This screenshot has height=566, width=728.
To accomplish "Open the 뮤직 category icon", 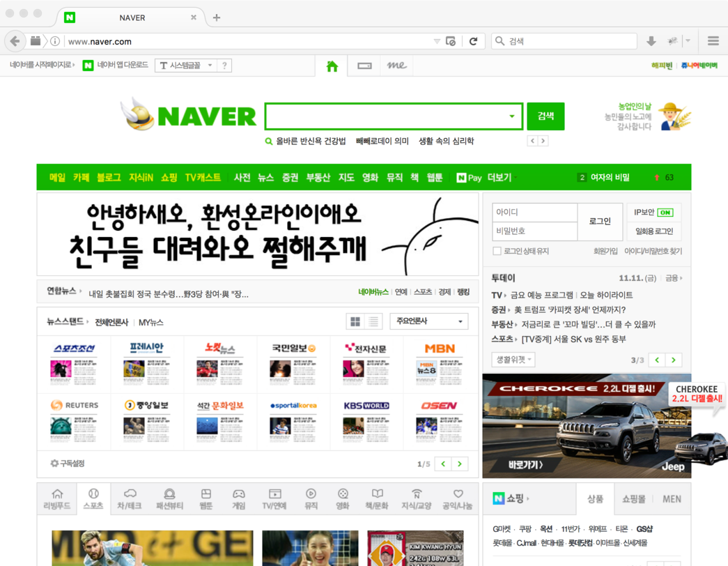I will coord(311,499).
